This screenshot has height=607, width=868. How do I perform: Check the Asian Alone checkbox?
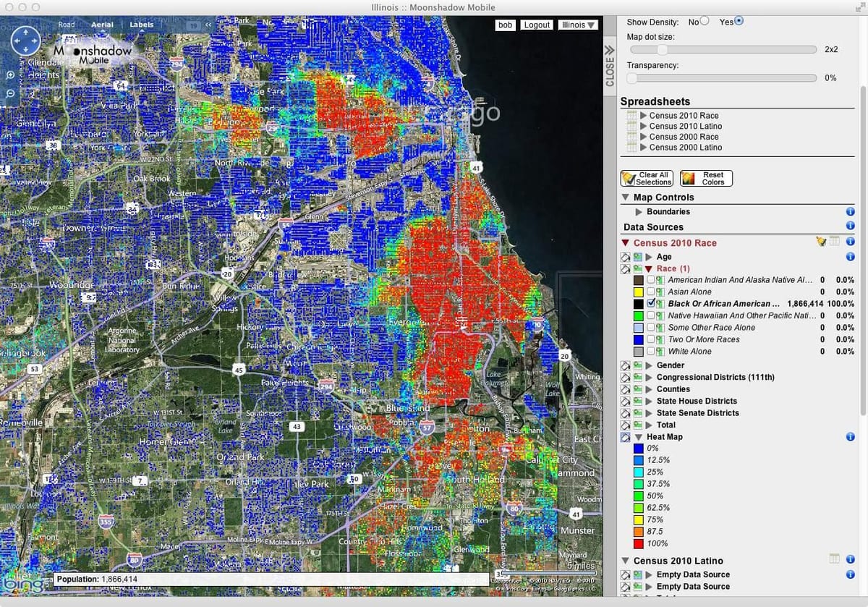(x=651, y=292)
